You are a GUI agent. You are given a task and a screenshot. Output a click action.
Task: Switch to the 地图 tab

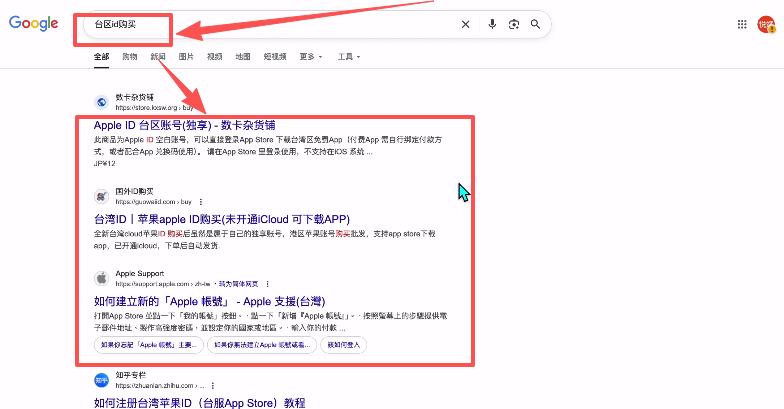coord(243,56)
